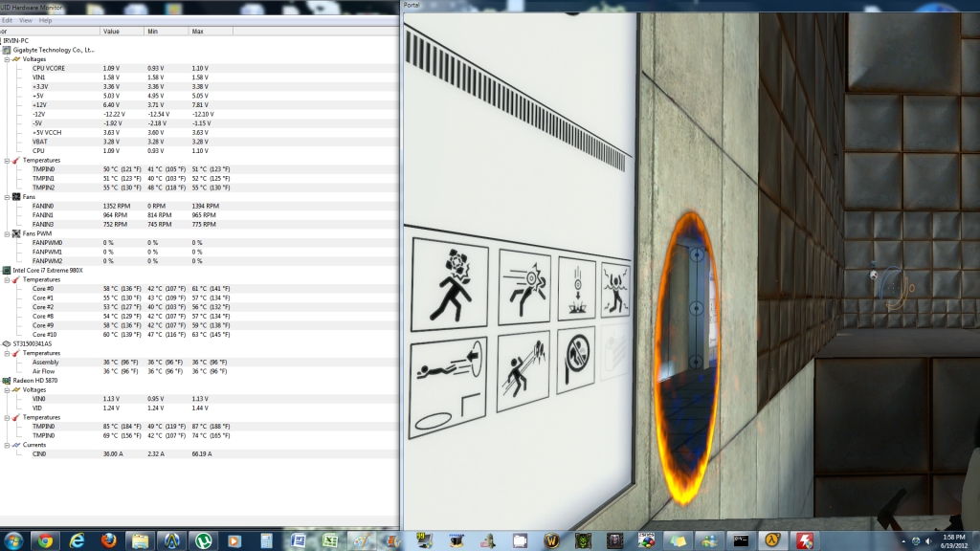
Task: Open Sticky Notes from the taskbar
Action: [x=678, y=541]
